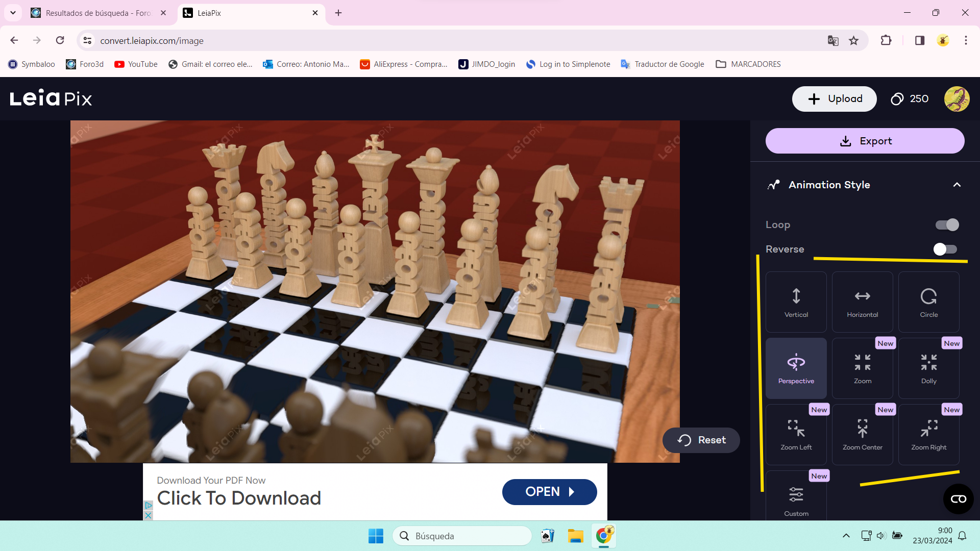Show hidden system tray icons
Image resolution: width=980 pixels, height=551 pixels.
[x=846, y=536]
